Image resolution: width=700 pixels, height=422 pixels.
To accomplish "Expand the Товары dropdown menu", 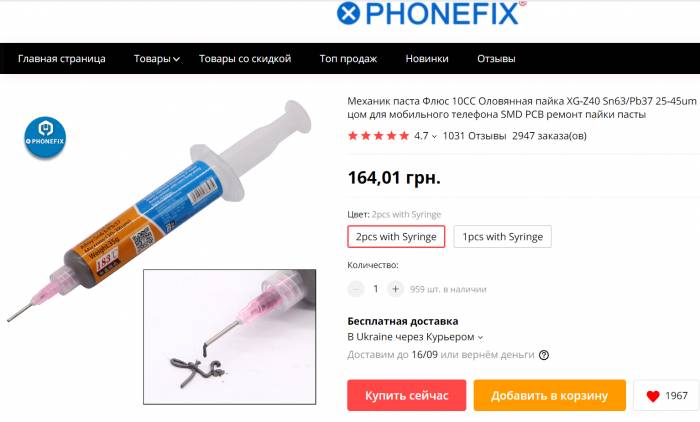I will point(157,58).
